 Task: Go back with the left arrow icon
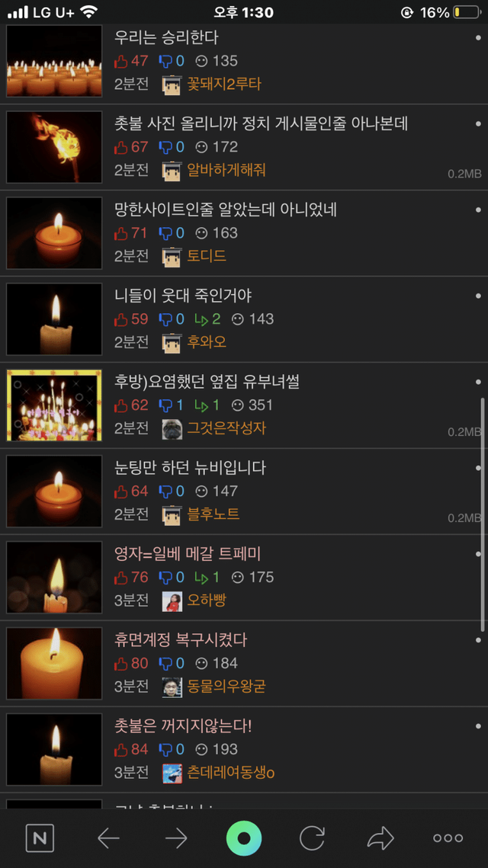coord(108,838)
